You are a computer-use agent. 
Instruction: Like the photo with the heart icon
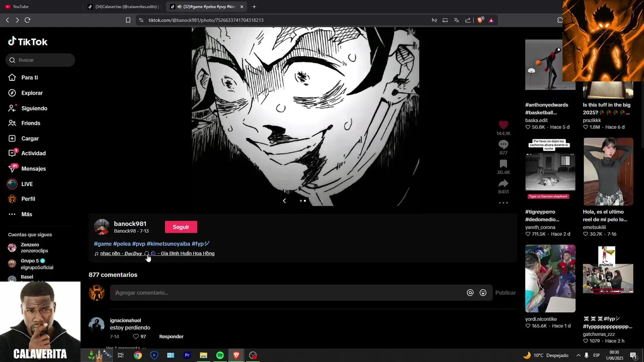(503, 125)
